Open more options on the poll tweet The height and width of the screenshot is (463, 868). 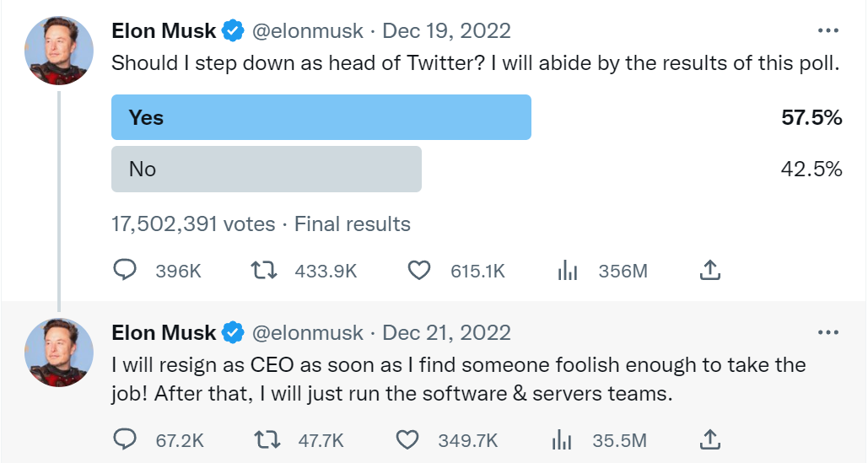(x=829, y=31)
